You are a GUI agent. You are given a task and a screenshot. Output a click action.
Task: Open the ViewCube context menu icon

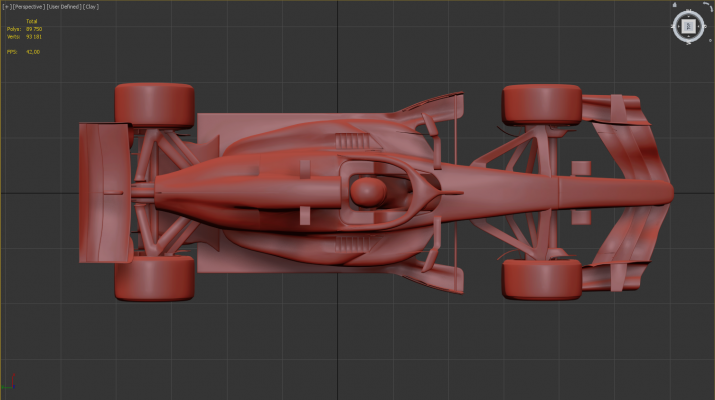(710, 40)
